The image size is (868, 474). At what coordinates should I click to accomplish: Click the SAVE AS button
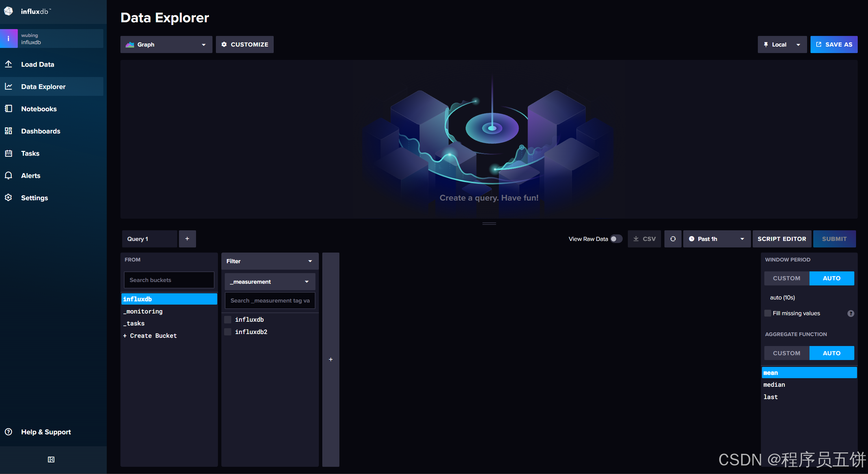[x=833, y=44]
